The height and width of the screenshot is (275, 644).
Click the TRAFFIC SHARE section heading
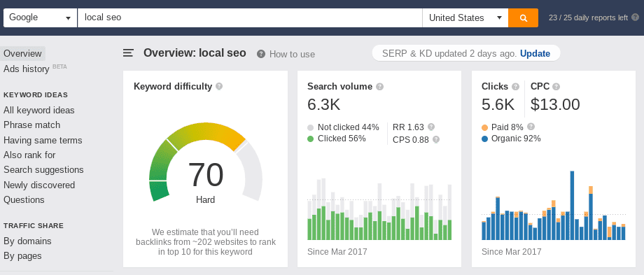(x=34, y=226)
